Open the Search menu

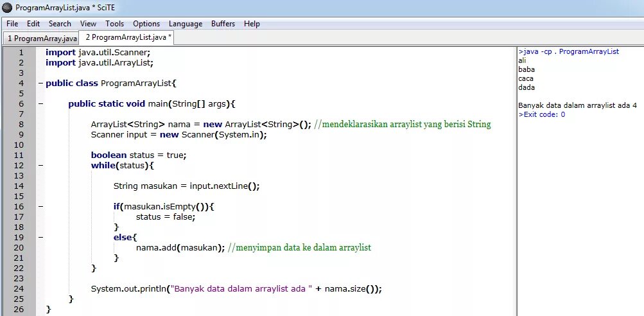click(x=60, y=24)
